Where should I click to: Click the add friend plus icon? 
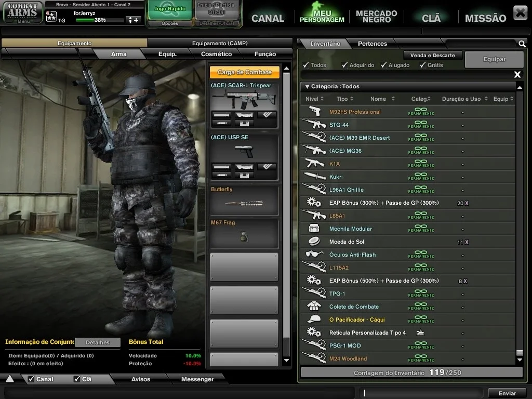tap(134, 20)
